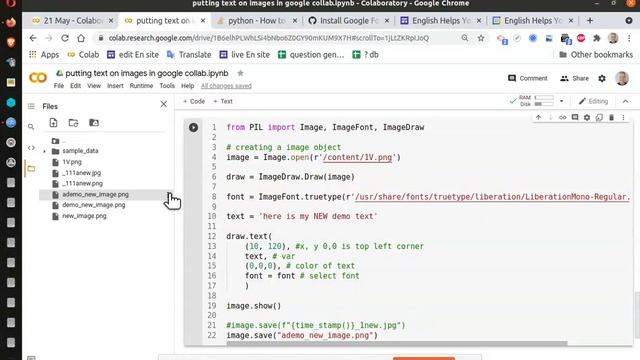The height and width of the screenshot is (360, 640).
Task: Open Firefox from the Ubuntu dock
Action: 11,22
